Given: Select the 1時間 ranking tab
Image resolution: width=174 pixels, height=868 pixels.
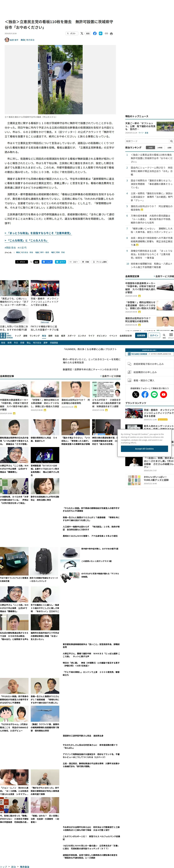Looking at the screenshot, I should (x=150, y=148).
